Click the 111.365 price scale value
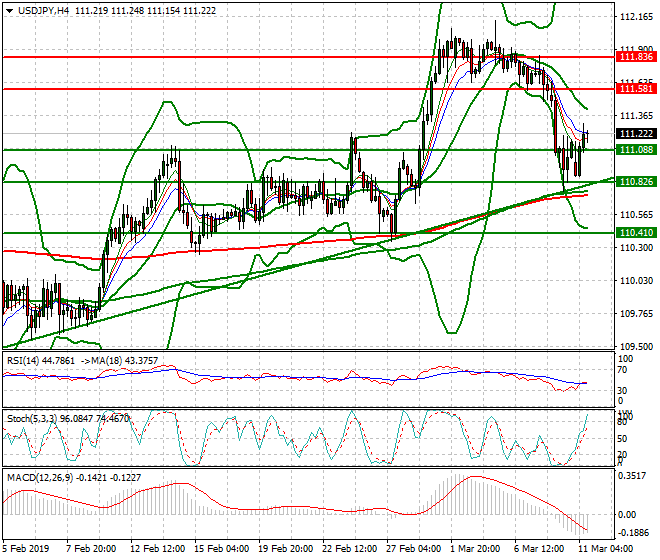Viewport: 660px width, 560px height. pyautogui.click(x=637, y=115)
